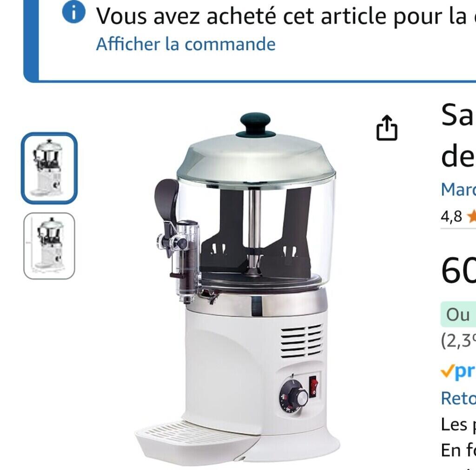The height and width of the screenshot is (470, 476).
Task: Click the price beginning with 60
Action: click(x=458, y=270)
